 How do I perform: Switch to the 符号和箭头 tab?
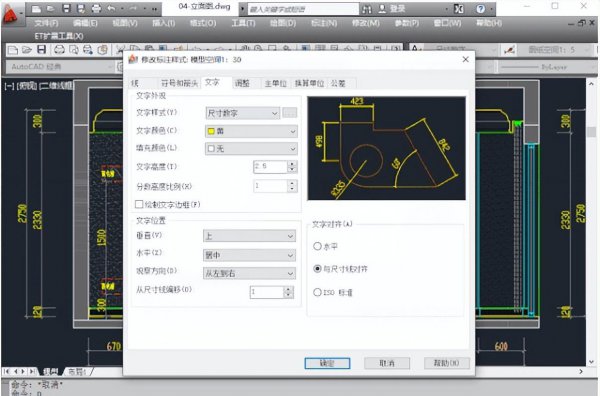[x=179, y=83]
